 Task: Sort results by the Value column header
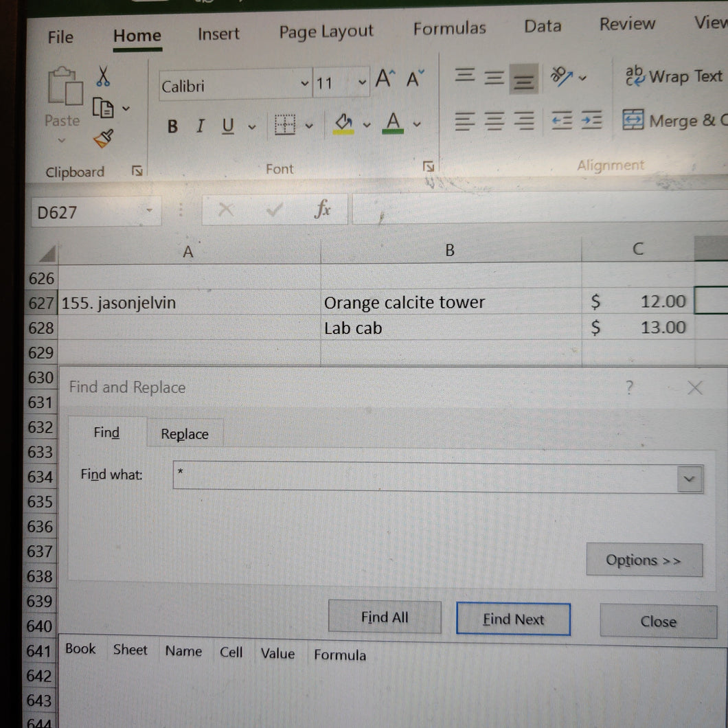point(277,653)
